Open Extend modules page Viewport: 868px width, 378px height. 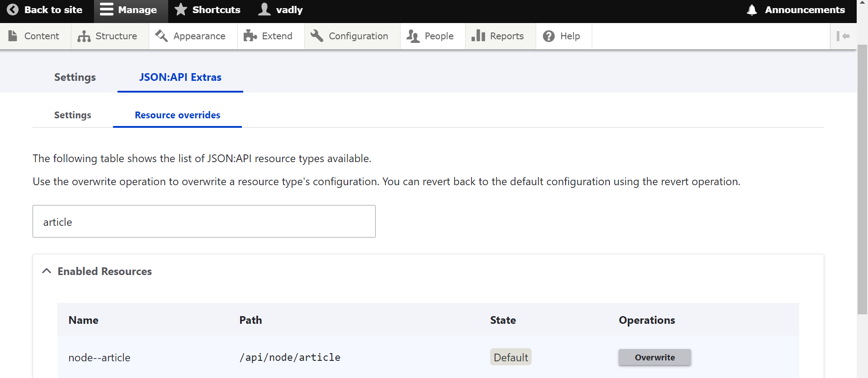269,36
